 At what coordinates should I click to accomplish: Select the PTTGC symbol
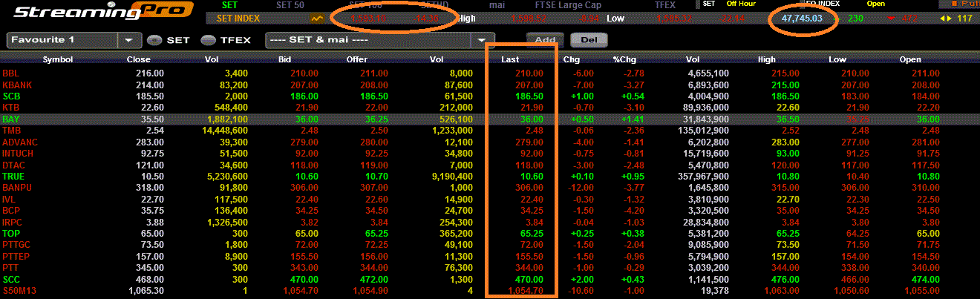point(16,245)
